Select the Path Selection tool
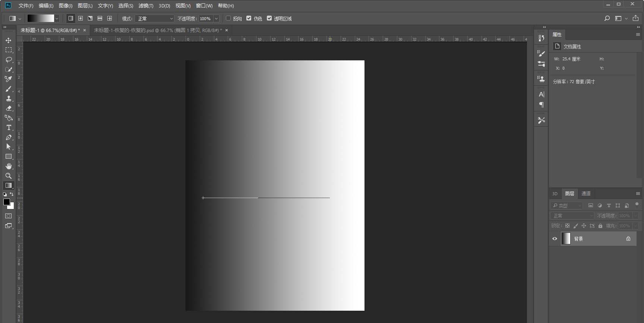 (8, 147)
